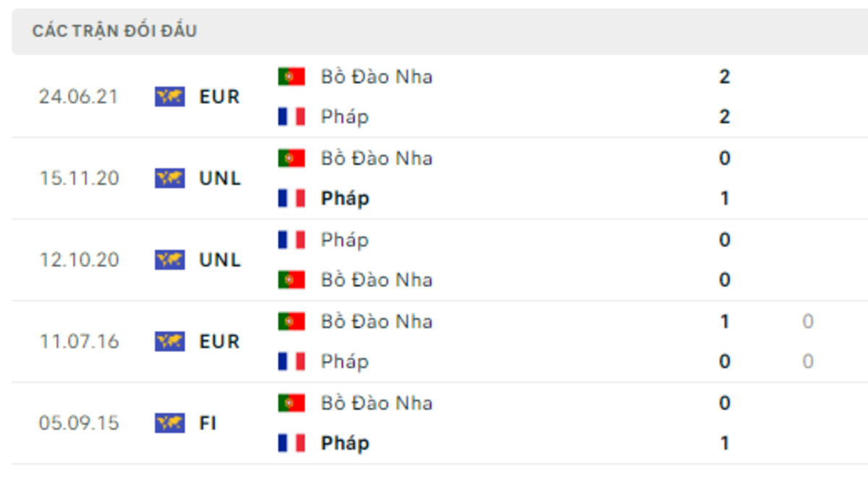Viewport: 868px width, 483px height.
Task: Click the competition icon for the 15.11.20 match
Action: click(170, 179)
